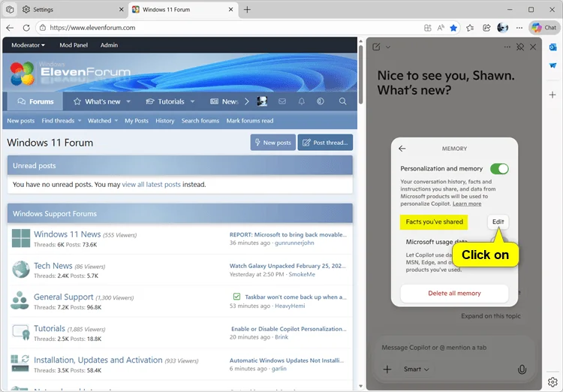Open forum search magnifier icon
Viewport: 563px width, 392px height.
click(x=343, y=101)
